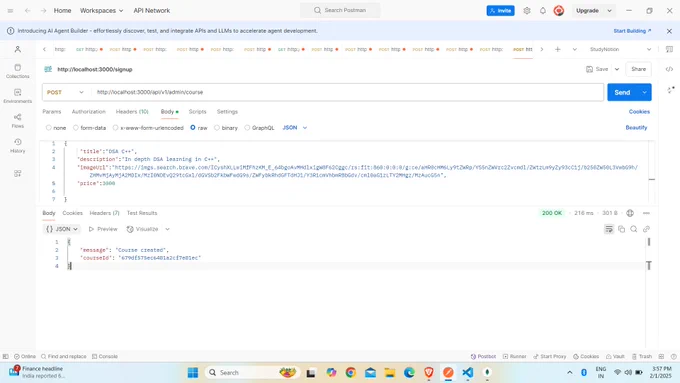The height and width of the screenshot is (383, 680).
Task: Open the Cookies link
Action: (x=639, y=111)
